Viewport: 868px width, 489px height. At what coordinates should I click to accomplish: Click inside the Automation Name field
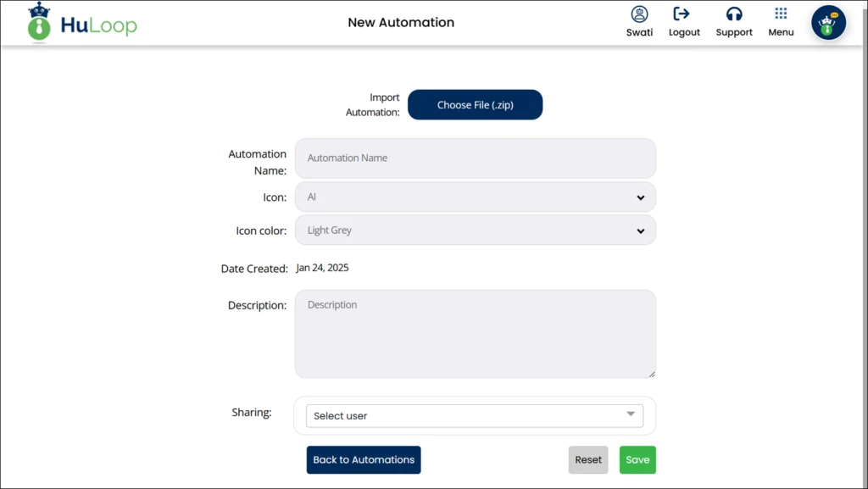click(x=475, y=158)
